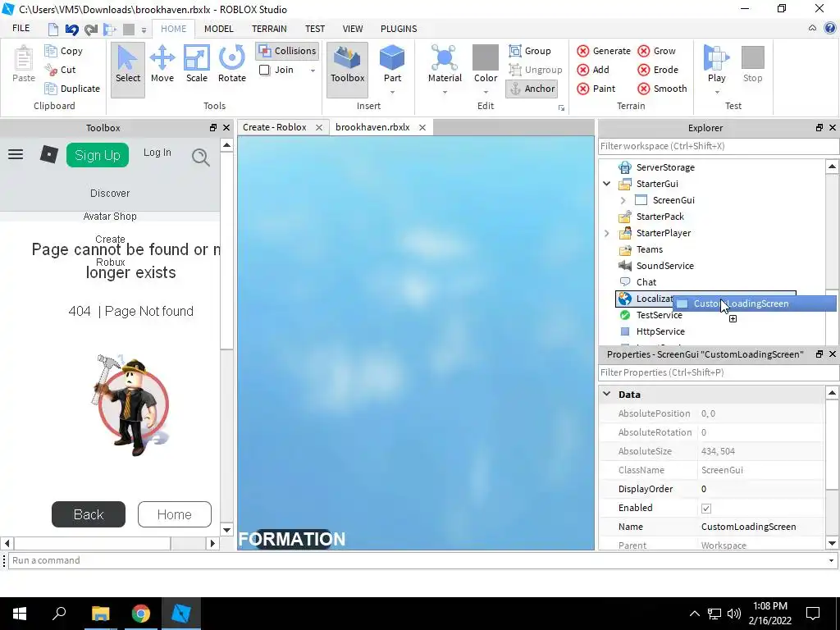Open the VIEW ribbon tab
This screenshot has height=630, width=840.
353,29
